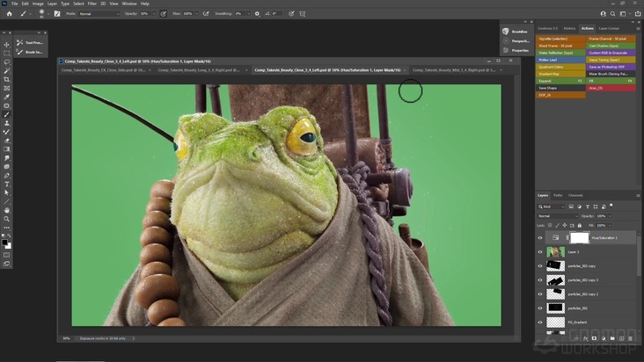Select the Move tool
The height and width of the screenshot is (362, 644).
6,45
